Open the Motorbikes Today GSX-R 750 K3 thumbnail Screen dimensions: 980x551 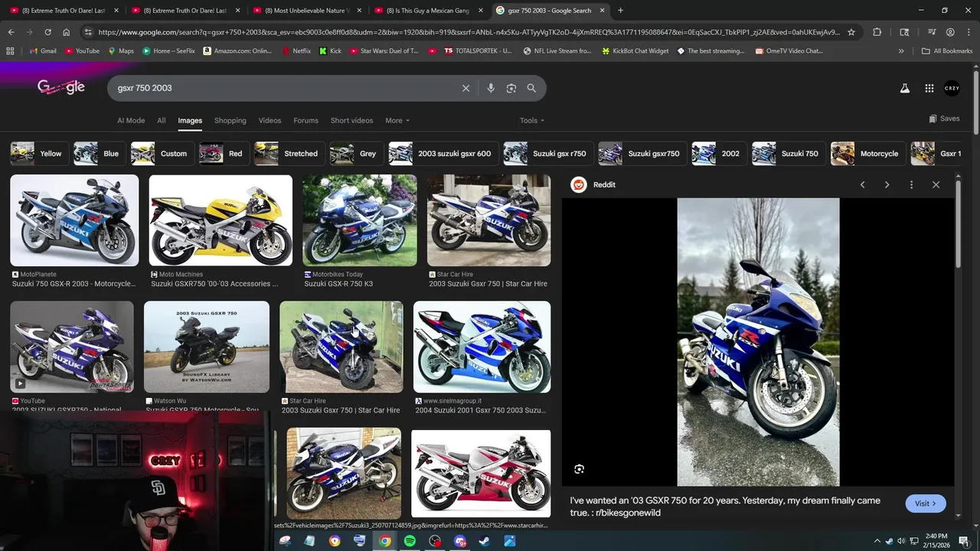point(360,220)
